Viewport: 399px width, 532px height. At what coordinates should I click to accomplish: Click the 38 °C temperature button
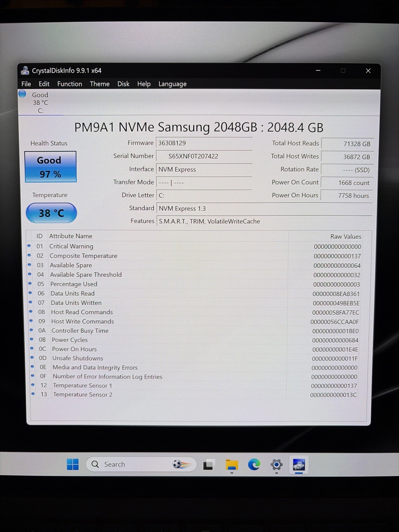point(51,213)
